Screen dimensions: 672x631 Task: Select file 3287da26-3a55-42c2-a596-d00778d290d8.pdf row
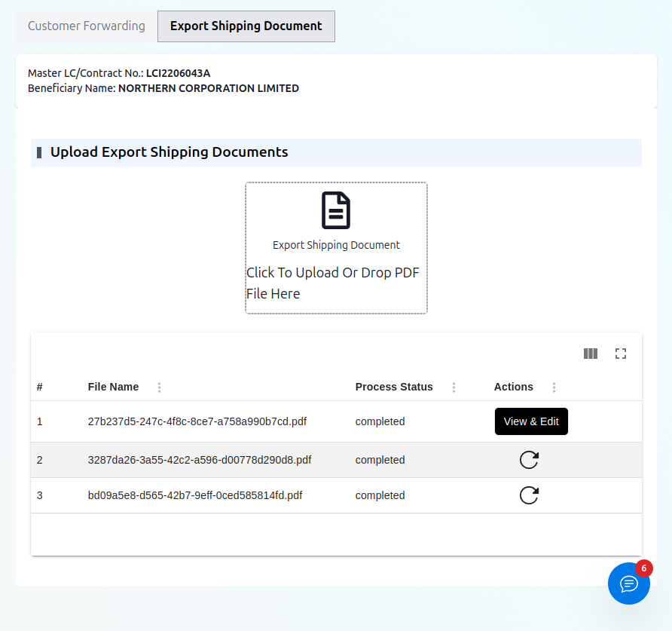(200, 460)
